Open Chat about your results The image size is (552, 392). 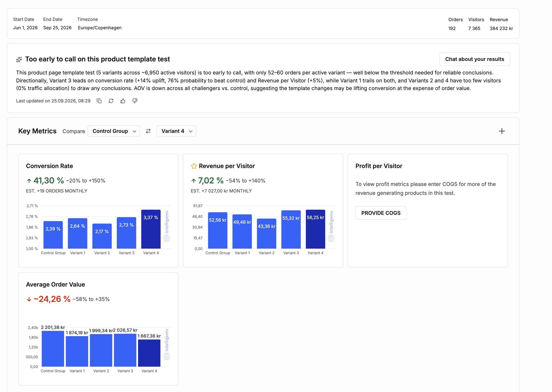(x=474, y=59)
